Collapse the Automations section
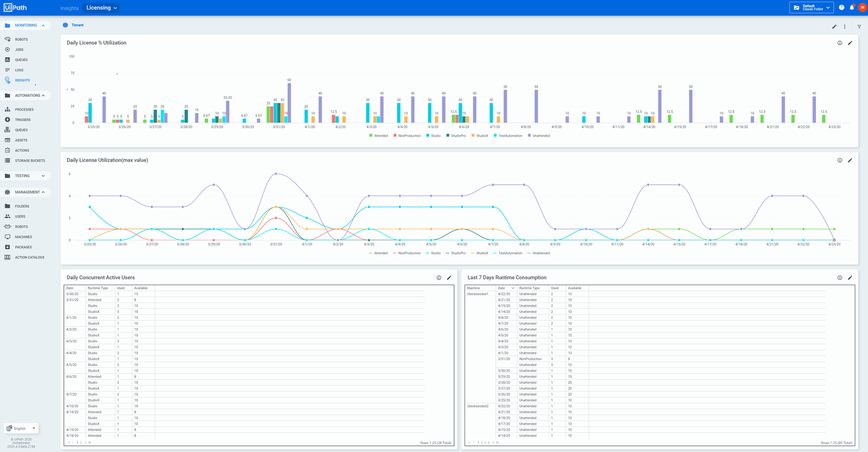 click(x=43, y=95)
